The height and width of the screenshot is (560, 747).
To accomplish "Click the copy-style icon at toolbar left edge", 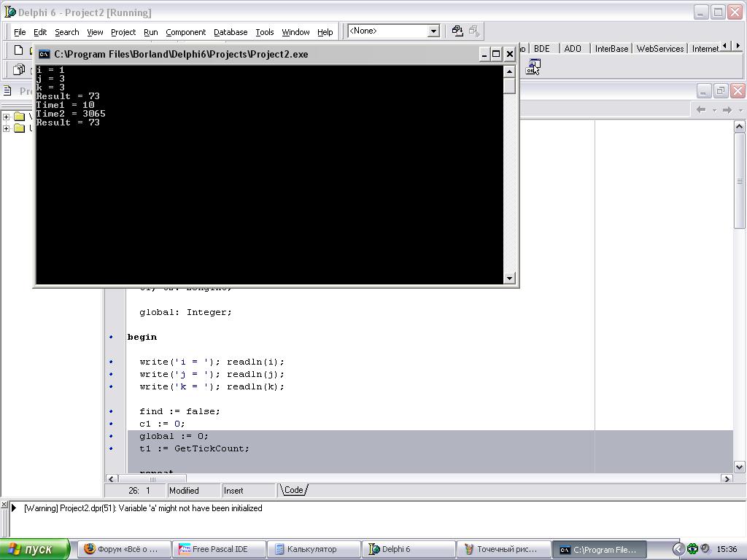I will [x=20, y=69].
